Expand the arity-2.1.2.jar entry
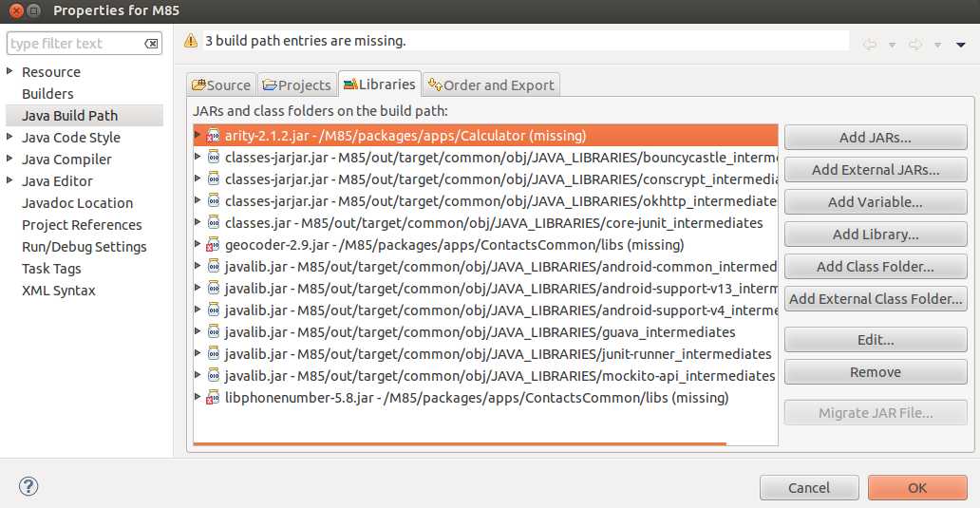This screenshot has width=980, height=508. (198, 135)
